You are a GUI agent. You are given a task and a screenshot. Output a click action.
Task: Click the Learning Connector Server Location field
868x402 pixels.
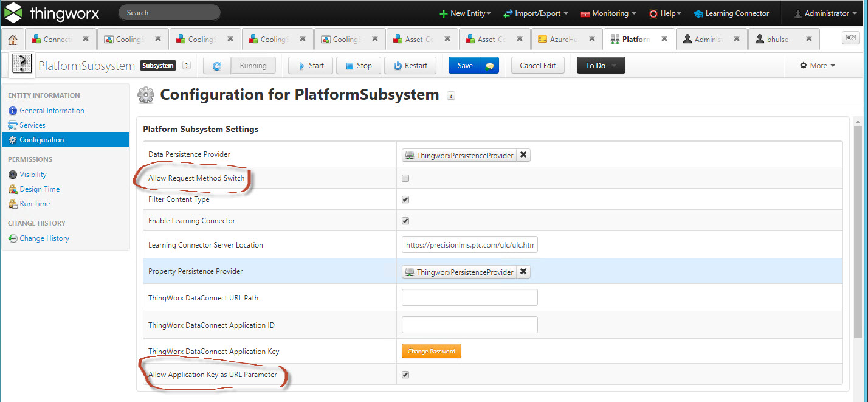click(469, 244)
